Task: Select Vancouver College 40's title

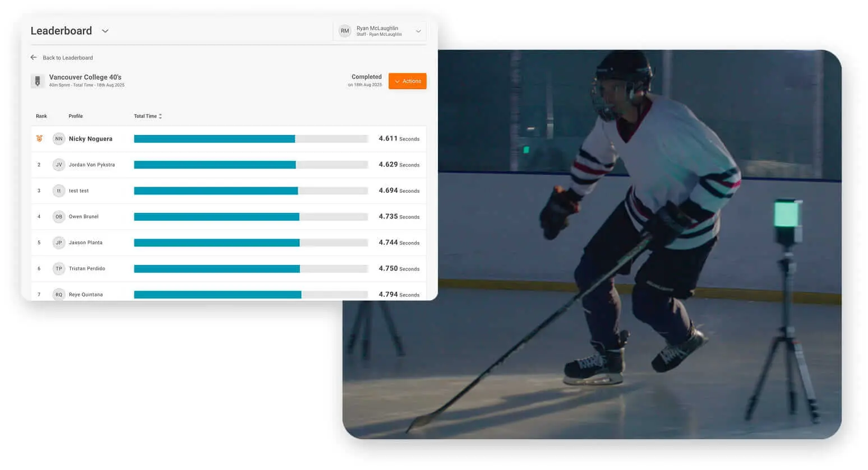Action: (85, 77)
